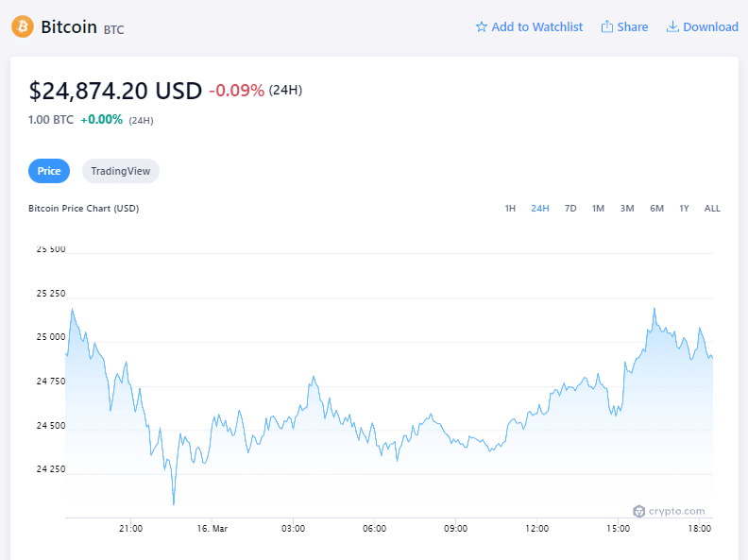Click the BTC ticker next to Bitcoin
The image size is (748, 560).
coord(113,29)
